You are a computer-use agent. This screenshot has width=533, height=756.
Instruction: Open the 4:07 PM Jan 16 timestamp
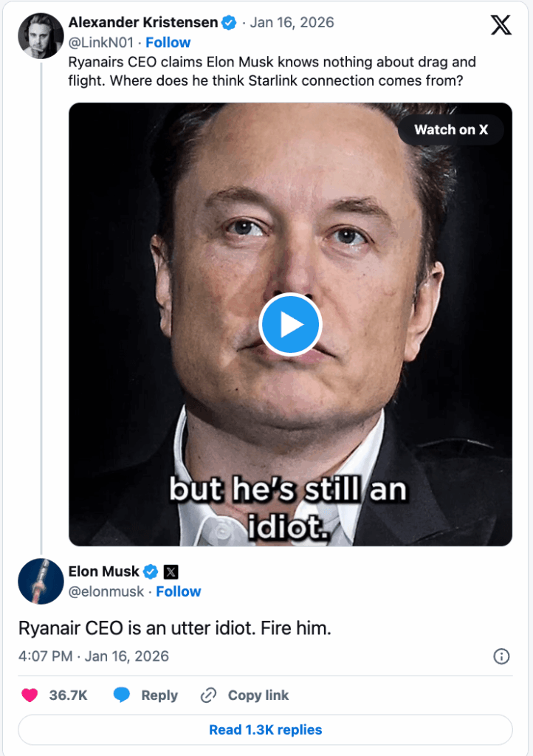tap(94, 656)
